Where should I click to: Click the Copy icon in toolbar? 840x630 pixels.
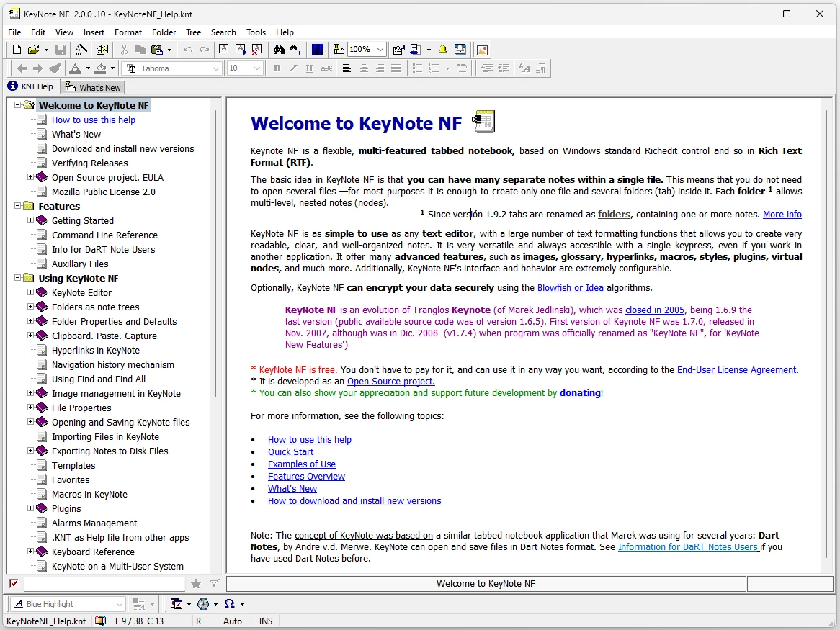pyautogui.click(x=140, y=50)
